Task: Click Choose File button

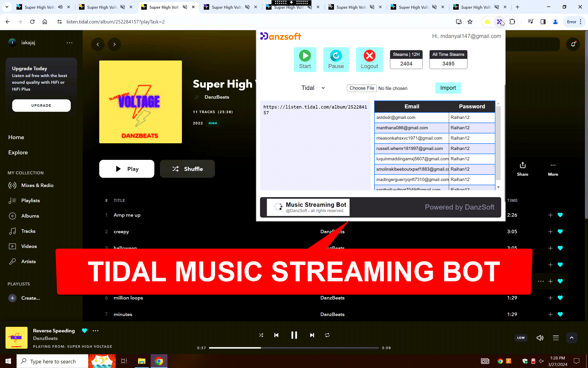Action: tap(362, 88)
